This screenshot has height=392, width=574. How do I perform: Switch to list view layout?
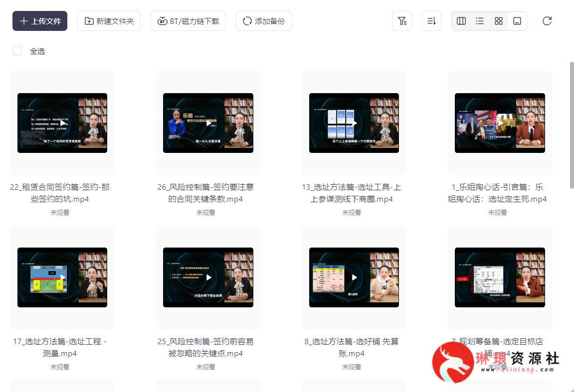tap(480, 21)
